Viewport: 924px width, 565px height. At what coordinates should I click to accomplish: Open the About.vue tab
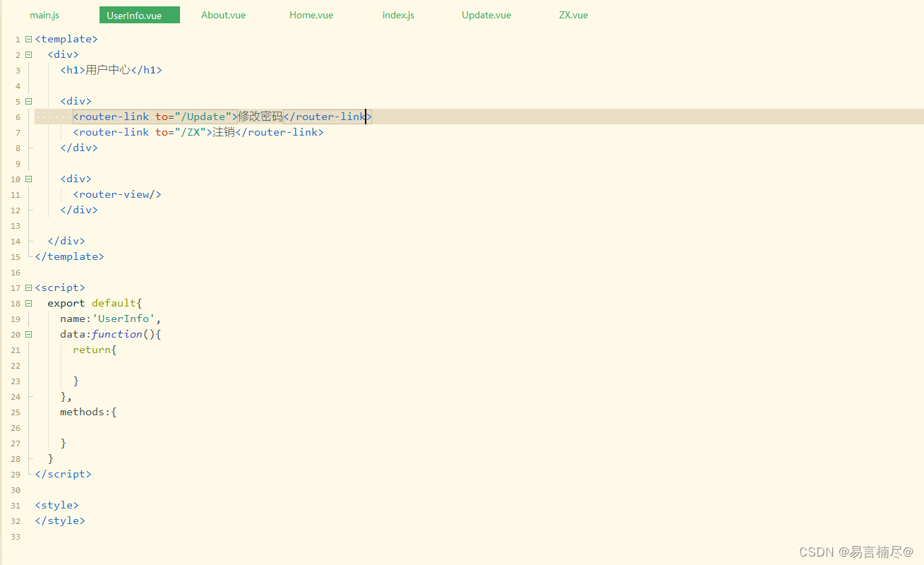223,14
